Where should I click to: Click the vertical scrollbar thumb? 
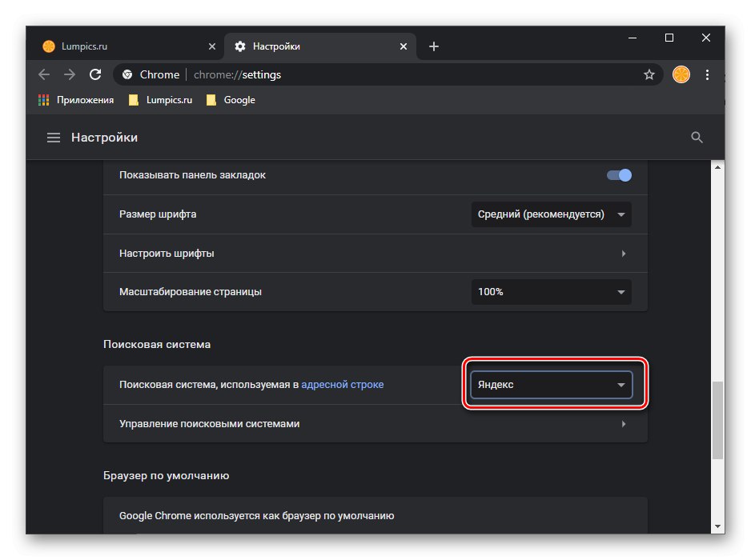(717, 420)
